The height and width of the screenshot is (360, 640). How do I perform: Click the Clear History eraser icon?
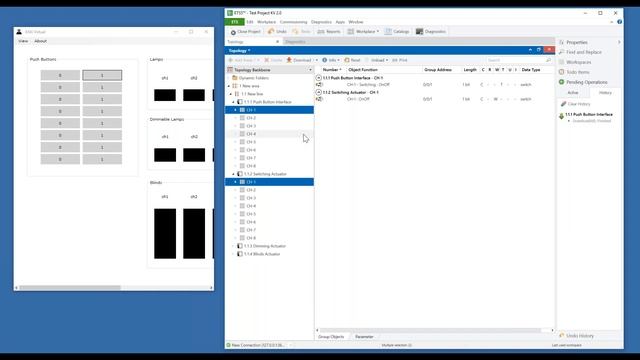point(563,104)
